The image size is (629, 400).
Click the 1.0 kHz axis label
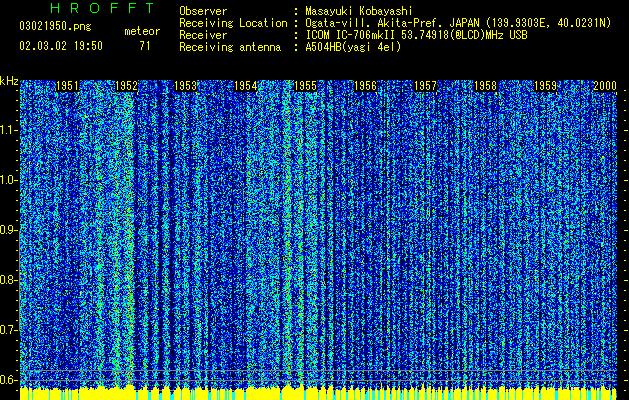click(8, 180)
